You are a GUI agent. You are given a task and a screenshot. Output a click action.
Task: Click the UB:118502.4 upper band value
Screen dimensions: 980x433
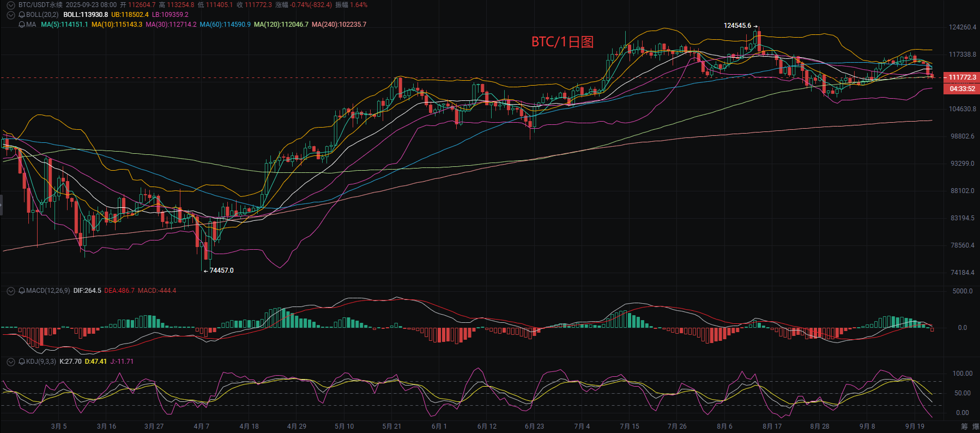pos(130,15)
